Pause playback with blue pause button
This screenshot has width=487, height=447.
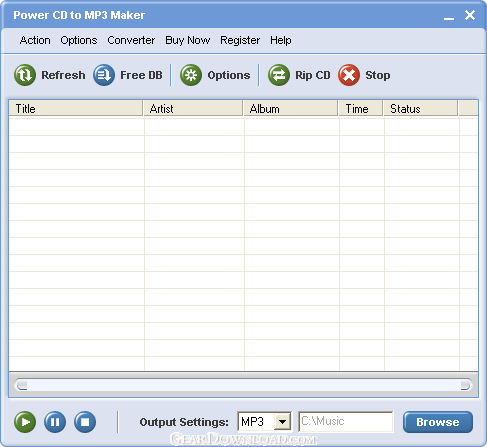pyautogui.click(x=55, y=422)
